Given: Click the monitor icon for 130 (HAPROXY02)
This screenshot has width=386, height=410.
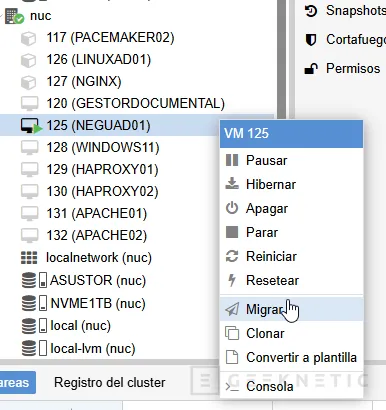Looking at the screenshot, I should pyautogui.click(x=30, y=192).
